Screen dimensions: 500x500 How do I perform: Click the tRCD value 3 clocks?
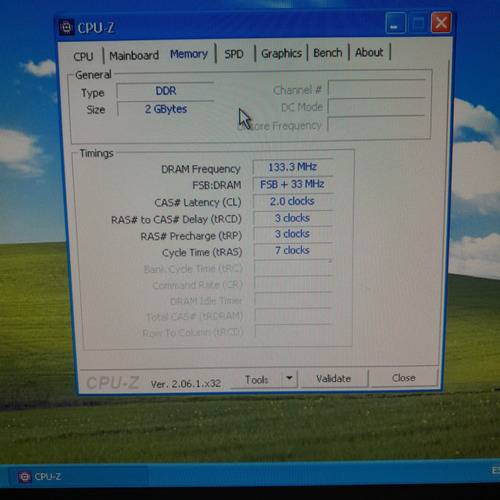tap(292, 218)
